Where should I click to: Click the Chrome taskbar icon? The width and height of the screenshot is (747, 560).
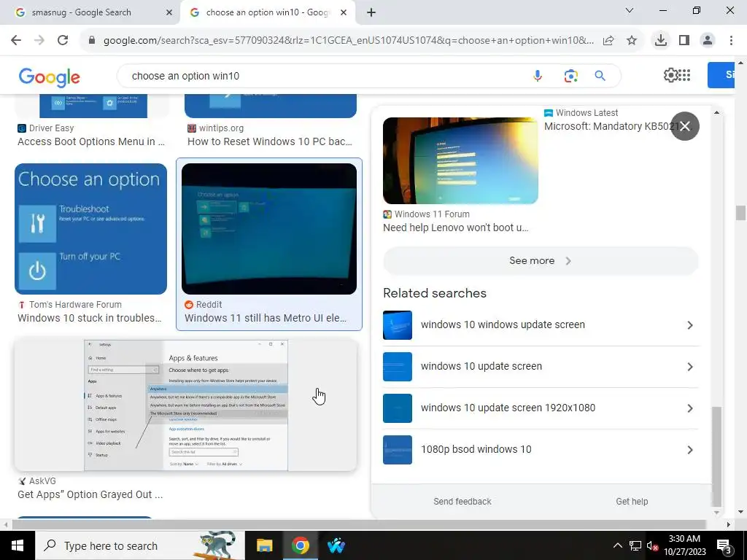(300, 545)
